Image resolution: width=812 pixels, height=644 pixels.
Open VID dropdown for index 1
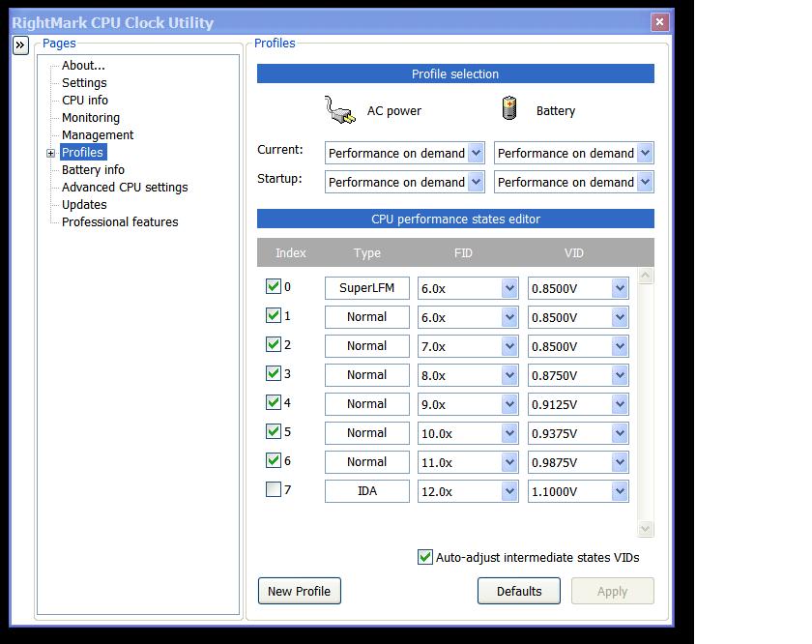coord(620,317)
